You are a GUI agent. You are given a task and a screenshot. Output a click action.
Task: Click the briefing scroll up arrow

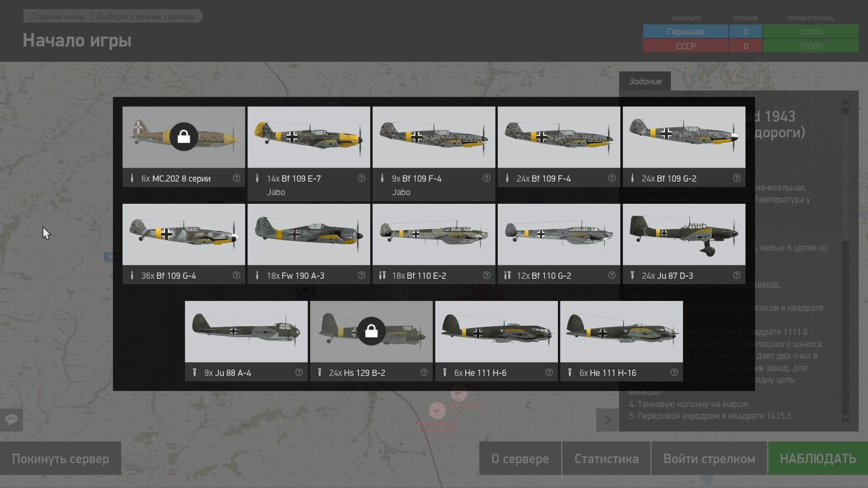click(845, 107)
